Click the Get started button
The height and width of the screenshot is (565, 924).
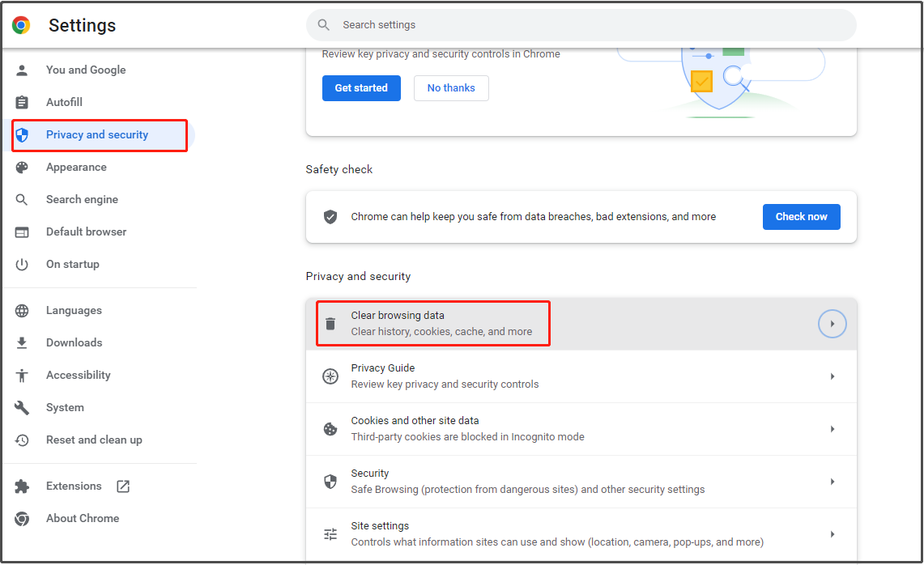(361, 87)
